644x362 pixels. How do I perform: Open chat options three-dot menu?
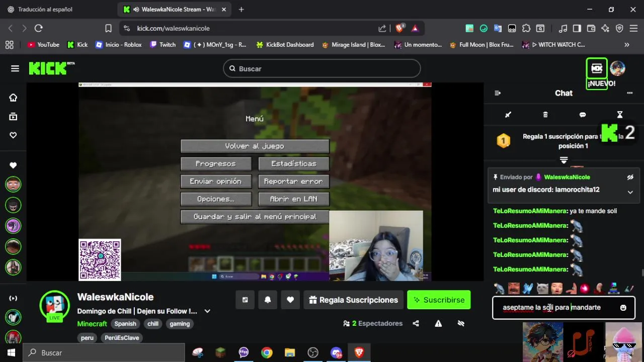click(629, 93)
